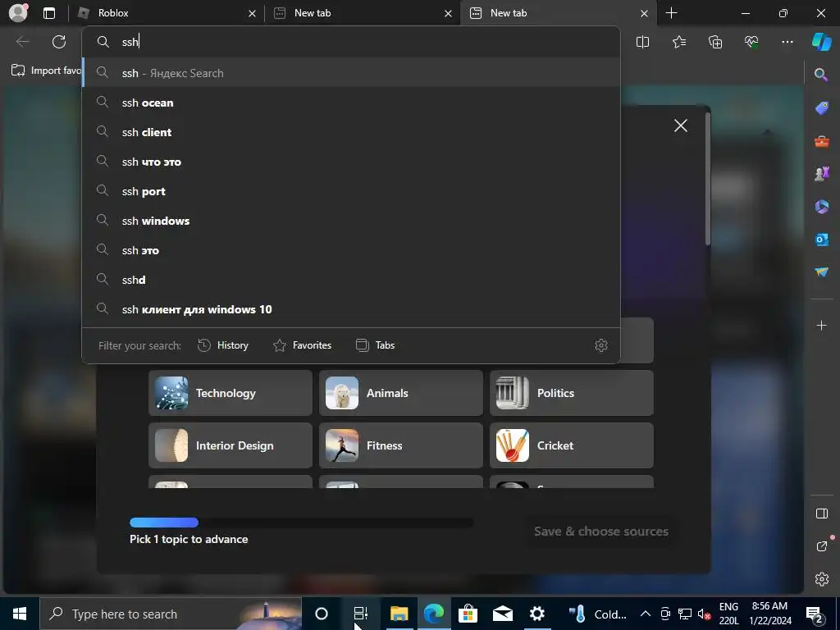Pick the Fitness topic card

pyautogui.click(x=400, y=445)
